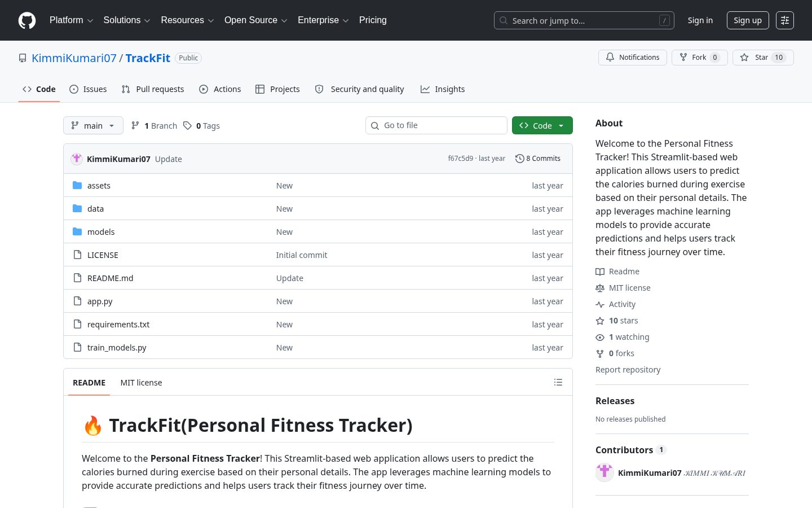Click the train_models.py file icon
This screenshot has width=812, height=508.
tap(77, 347)
